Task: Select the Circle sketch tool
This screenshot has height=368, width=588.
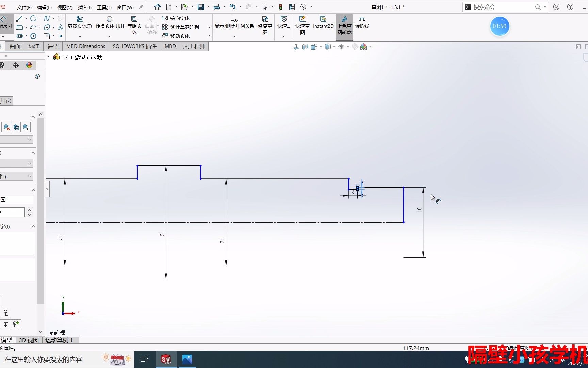Action: 33,18
